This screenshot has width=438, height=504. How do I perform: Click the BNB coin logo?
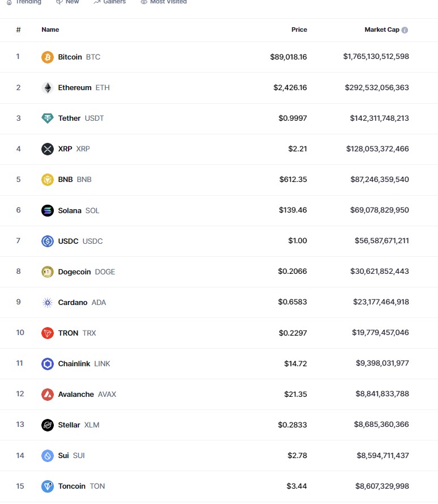[48, 180]
